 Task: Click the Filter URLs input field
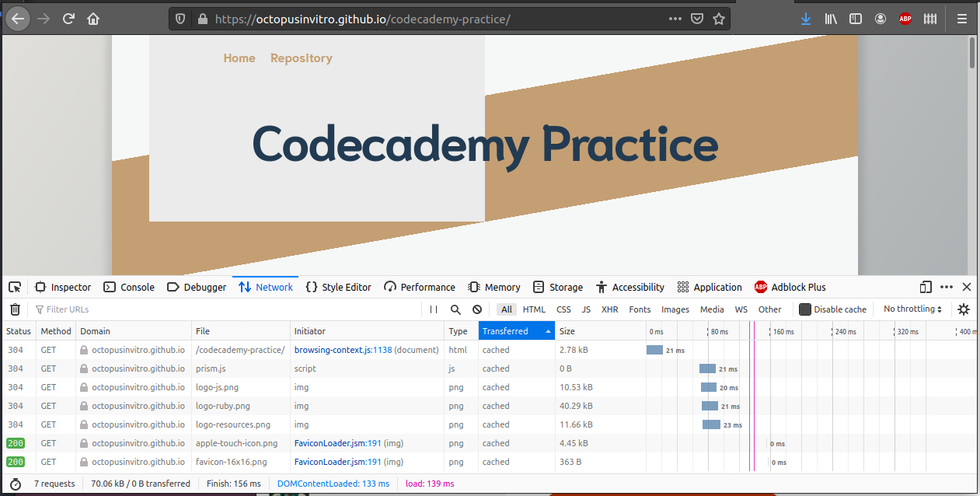225,309
